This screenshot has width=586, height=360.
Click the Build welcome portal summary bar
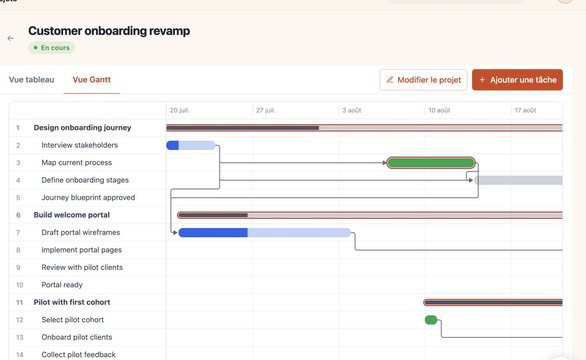tap(370, 215)
